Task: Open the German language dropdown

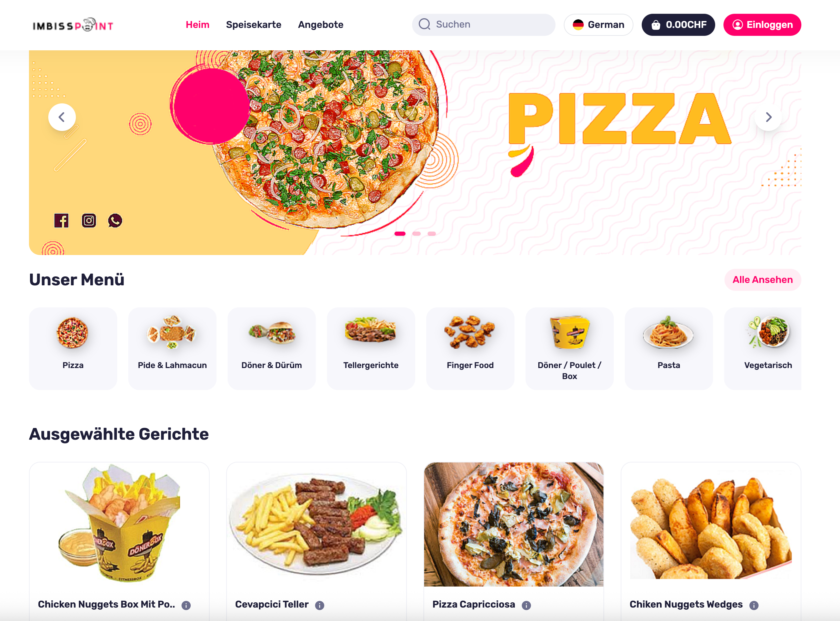Action: click(598, 25)
